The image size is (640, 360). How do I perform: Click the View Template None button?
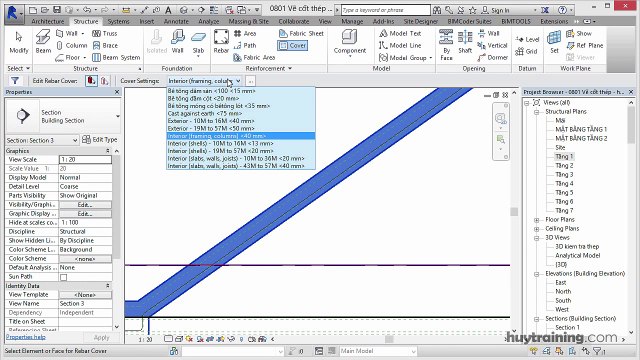point(85,295)
